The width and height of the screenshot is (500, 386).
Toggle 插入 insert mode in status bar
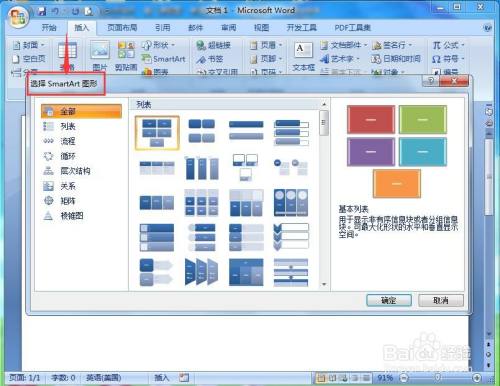(x=162, y=378)
